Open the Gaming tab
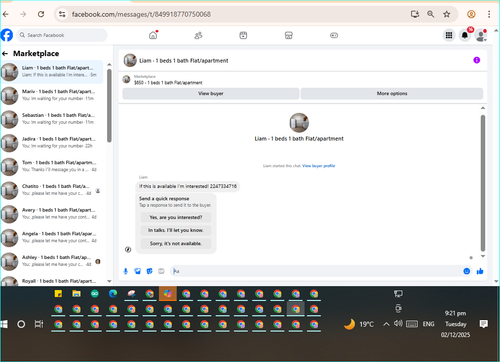The width and height of the screenshot is (500, 362). 334,35
